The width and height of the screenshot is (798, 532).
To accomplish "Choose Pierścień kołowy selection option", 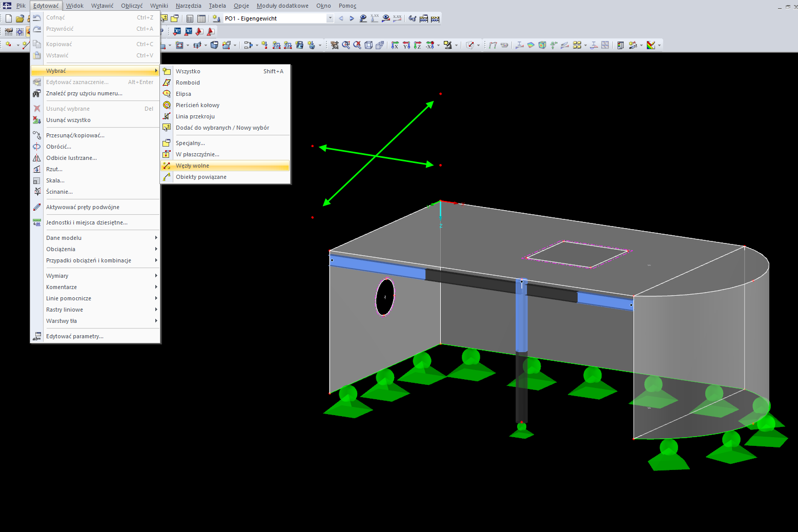I will click(226, 105).
